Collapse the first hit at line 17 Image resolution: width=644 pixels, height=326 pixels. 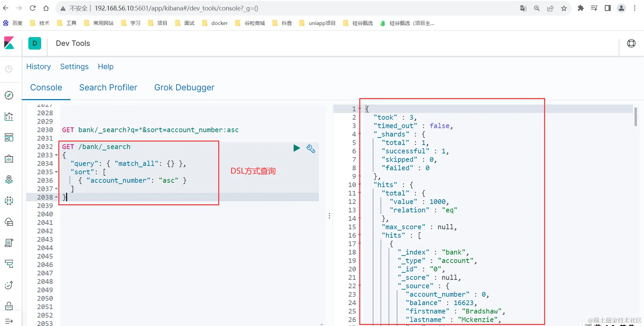click(359, 244)
